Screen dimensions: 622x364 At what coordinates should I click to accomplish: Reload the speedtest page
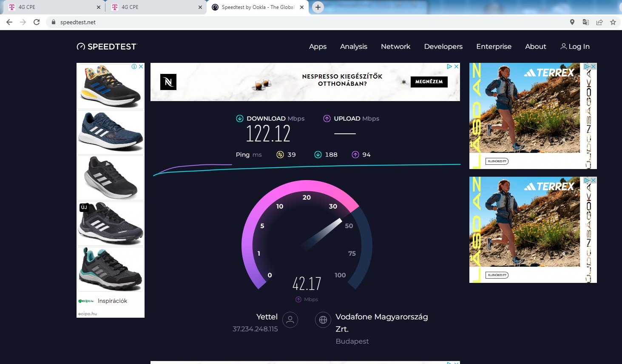coord(37,22)
